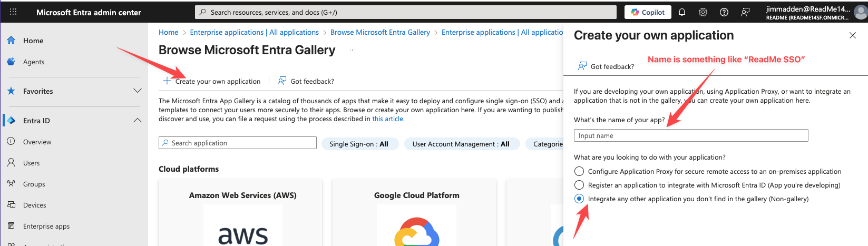Open portal settings gear
Viewport: 868px width, 246px height.
pyautogui.click(x=703, y=12)
